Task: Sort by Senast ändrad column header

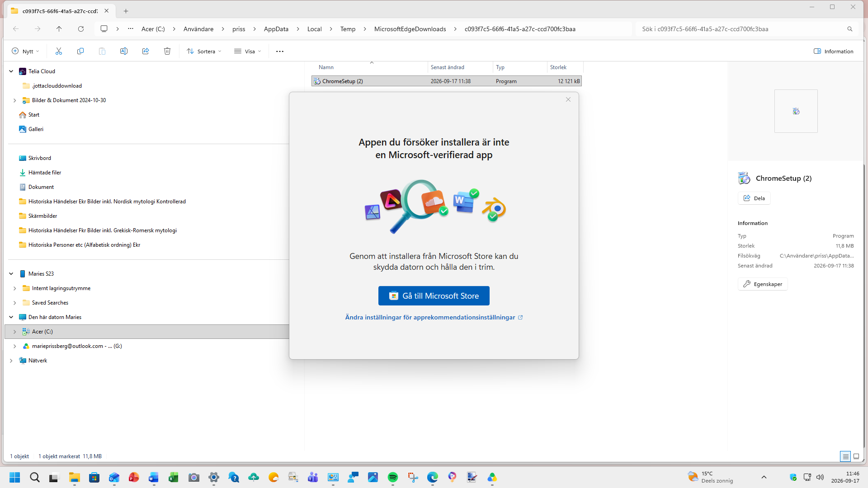Action: (x=460, y=67)
